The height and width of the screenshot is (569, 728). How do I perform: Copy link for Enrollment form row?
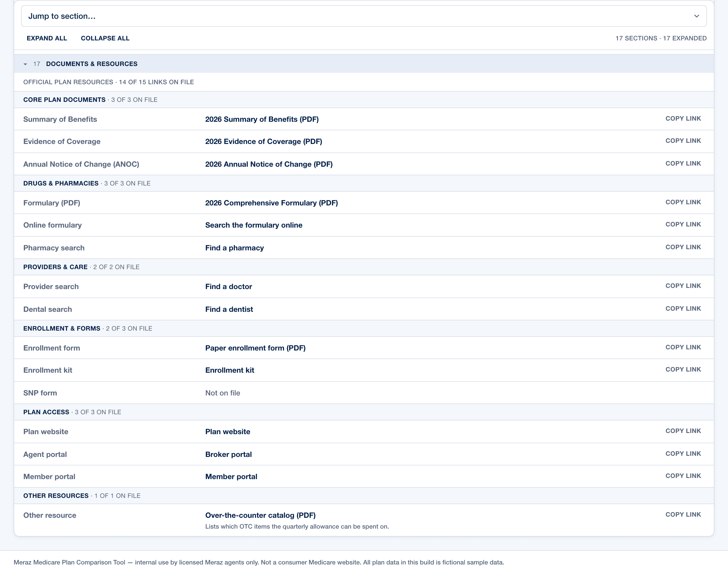point(683,347)
